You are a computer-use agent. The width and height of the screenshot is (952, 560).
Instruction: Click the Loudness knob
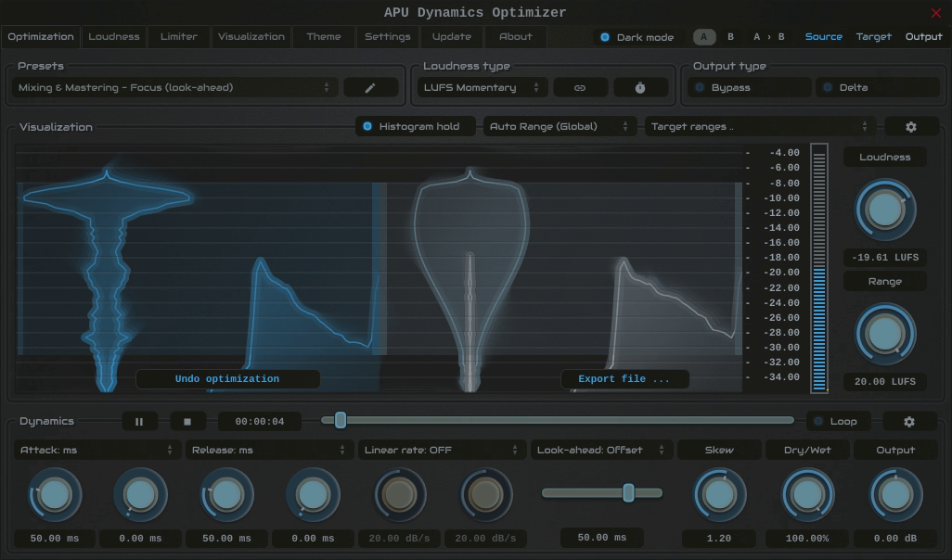pyautogui.click(x=884, y=210)
